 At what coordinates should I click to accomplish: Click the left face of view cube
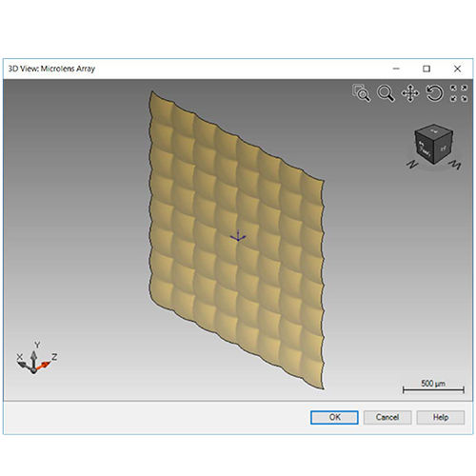pos(424,149)
